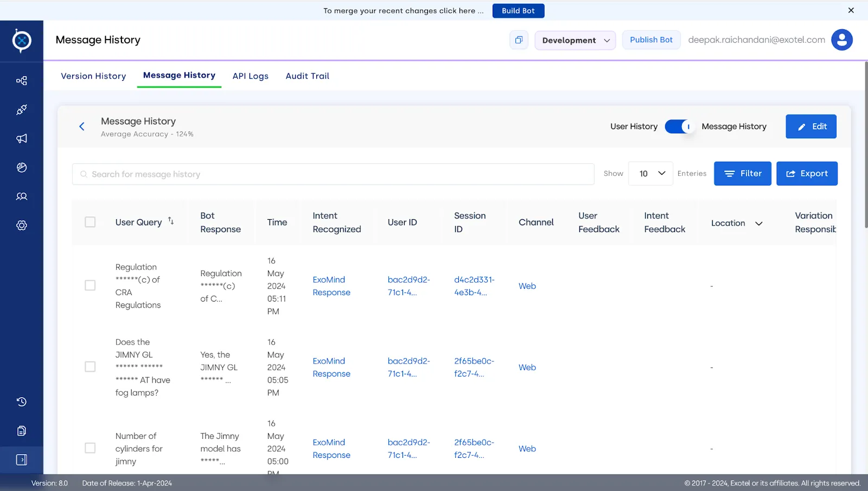Check the Regulation CRA Regulations row
868x491 pixels.
click(x=90, y=285)
